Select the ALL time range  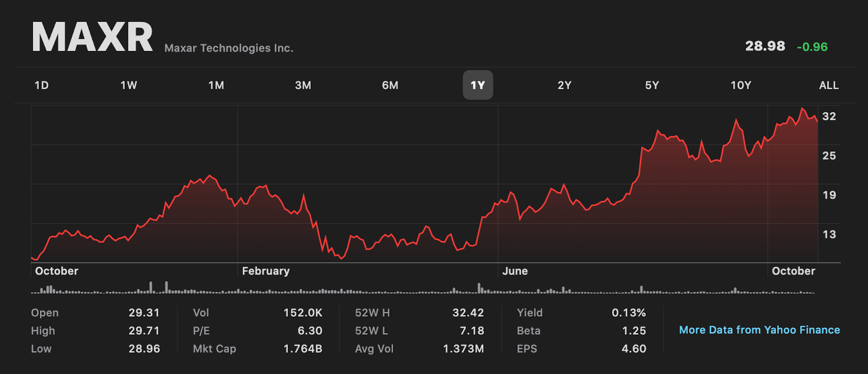(829, 86)
